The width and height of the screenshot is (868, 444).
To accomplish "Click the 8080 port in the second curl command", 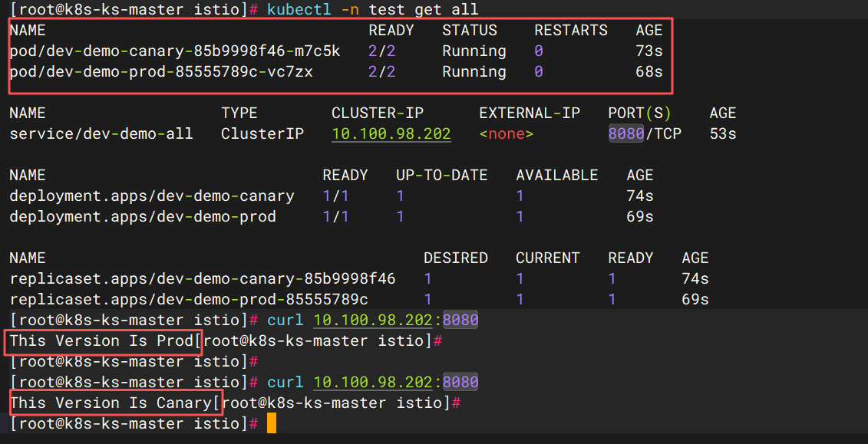I will tap(460, 383).
